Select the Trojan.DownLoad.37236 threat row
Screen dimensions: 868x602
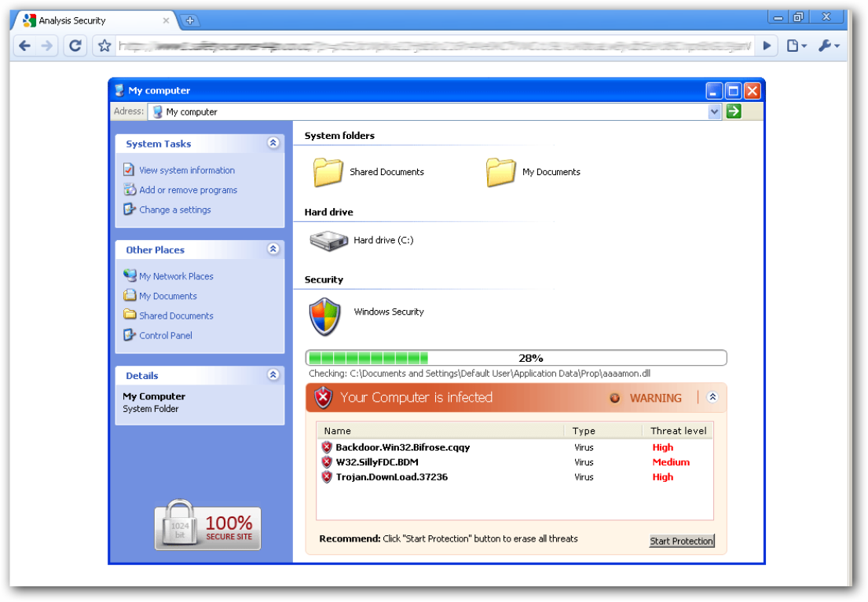pos(515,477)
